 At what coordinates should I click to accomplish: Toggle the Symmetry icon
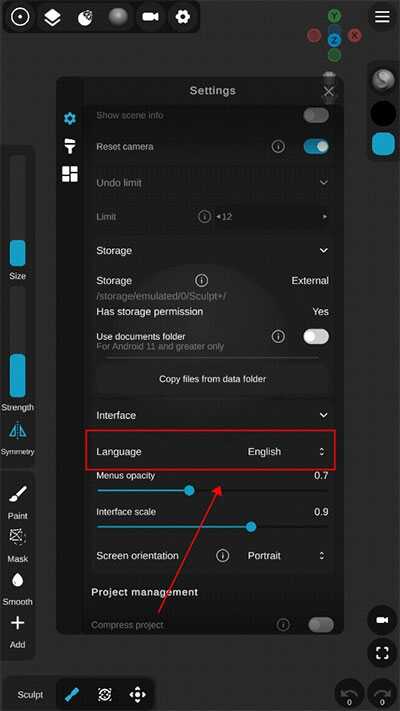(17, 430)
